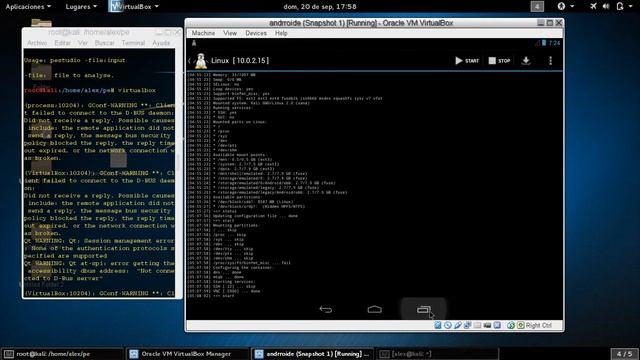This screenshot has height=360, width=640.
Task: Open the Lugares menu
Action: coord(81,7)
